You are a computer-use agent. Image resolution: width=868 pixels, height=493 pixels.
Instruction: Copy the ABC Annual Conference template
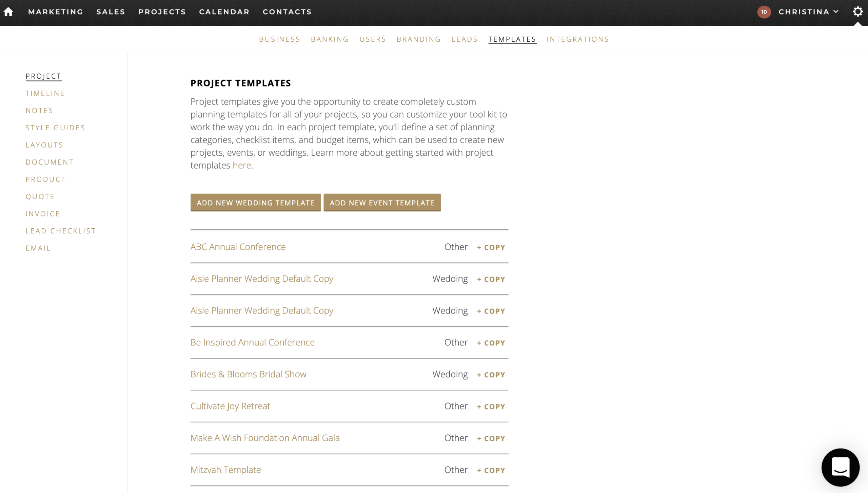pyautogui.click(x=491, y=247)
